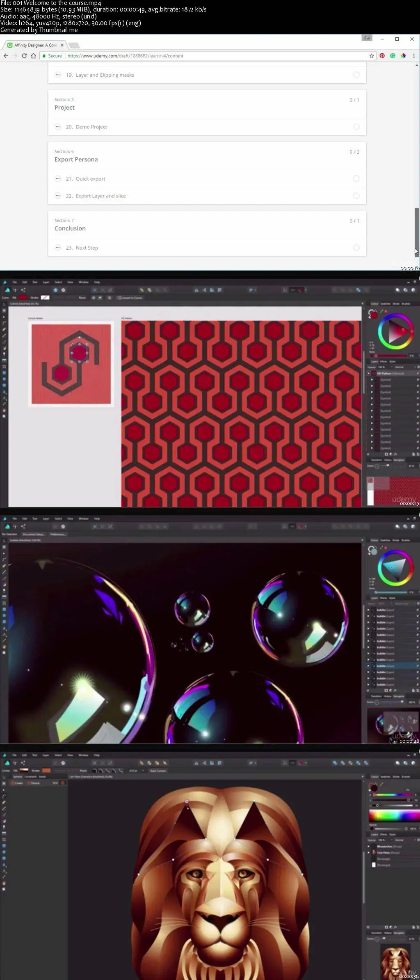The image size is (420, 980).
Task: Open lecture 21 Quick export
Action: 86,179
